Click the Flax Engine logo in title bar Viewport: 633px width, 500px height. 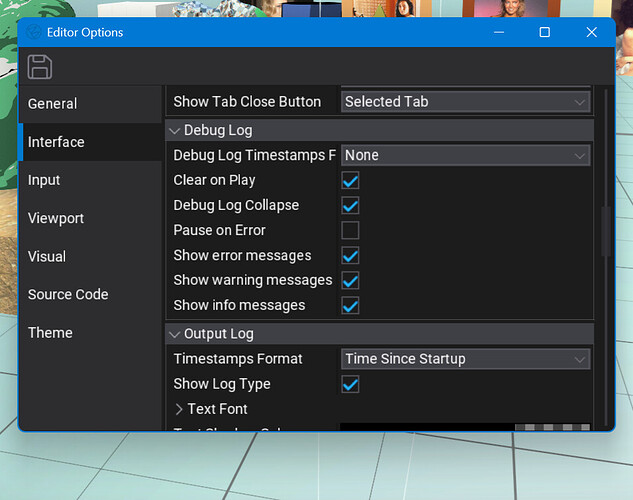coord(35,33)
